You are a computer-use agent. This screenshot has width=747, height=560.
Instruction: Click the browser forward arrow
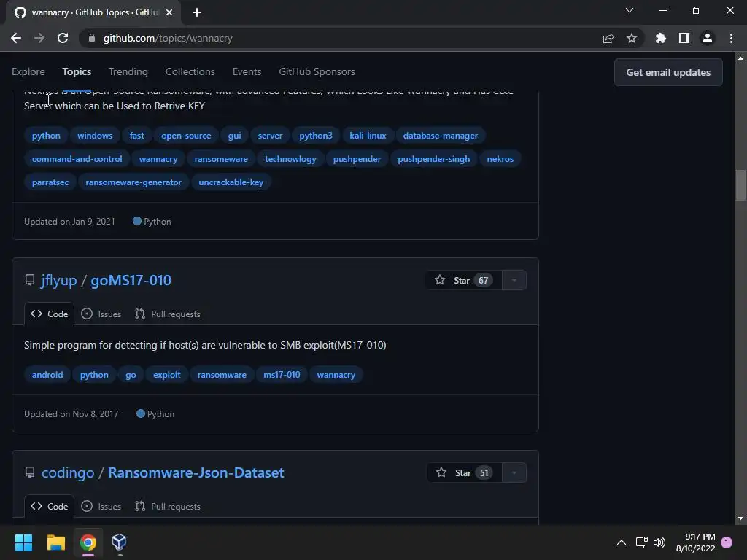coord(39,38)
